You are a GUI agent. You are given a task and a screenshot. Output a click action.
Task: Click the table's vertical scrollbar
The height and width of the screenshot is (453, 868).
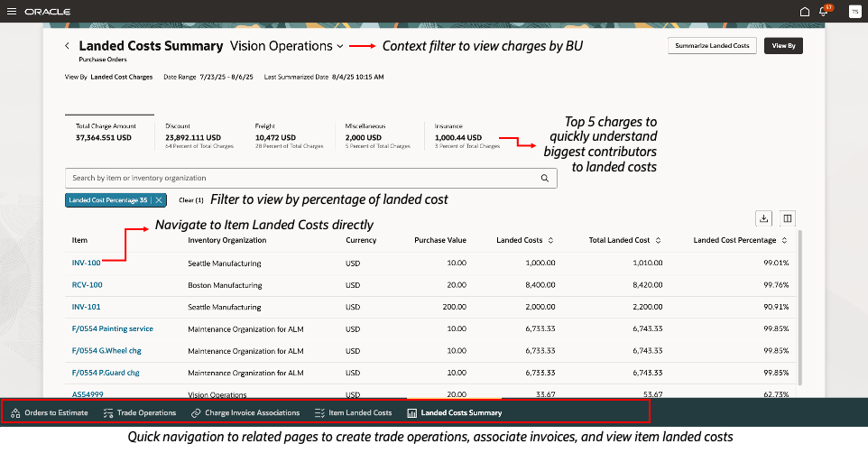800,308
